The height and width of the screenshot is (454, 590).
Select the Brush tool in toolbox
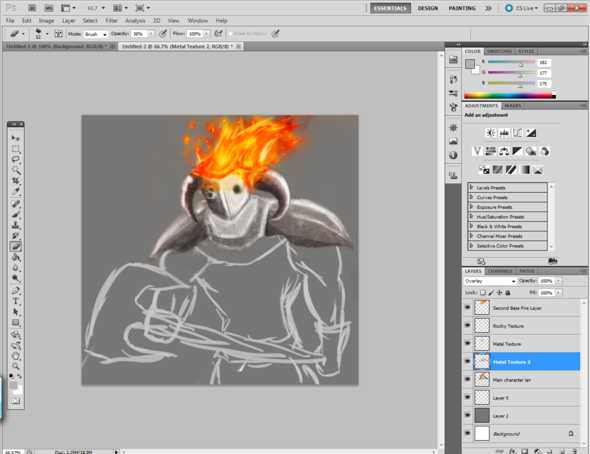(15, 214)
